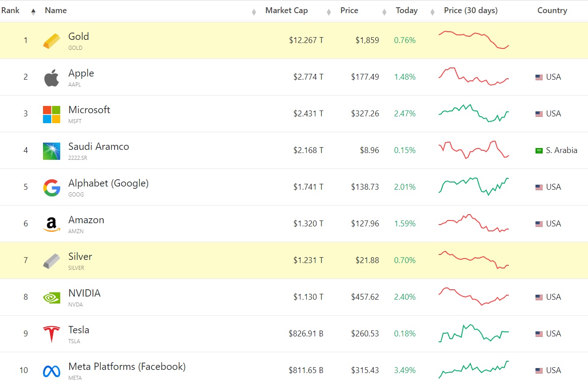The height and width of the screenshot is (388, 588).
Task: Click the Saudi Arabia flag icon
Action: coord(539,151)
